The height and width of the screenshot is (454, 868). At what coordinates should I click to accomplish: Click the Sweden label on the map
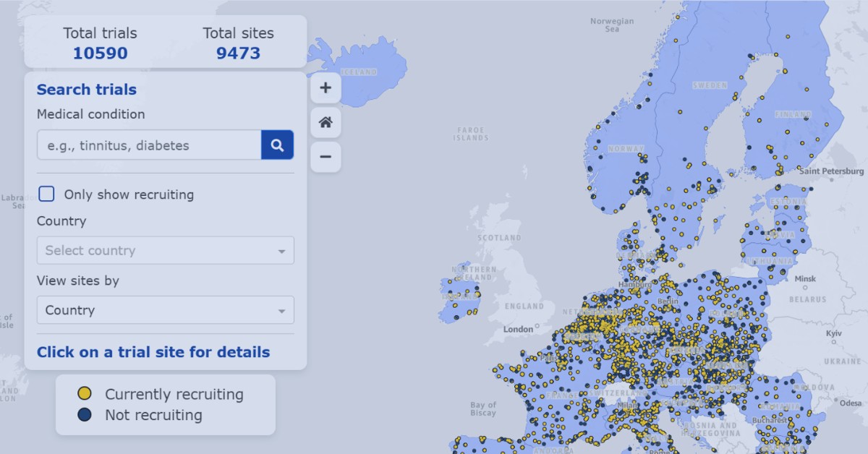(x=710, y=85)
